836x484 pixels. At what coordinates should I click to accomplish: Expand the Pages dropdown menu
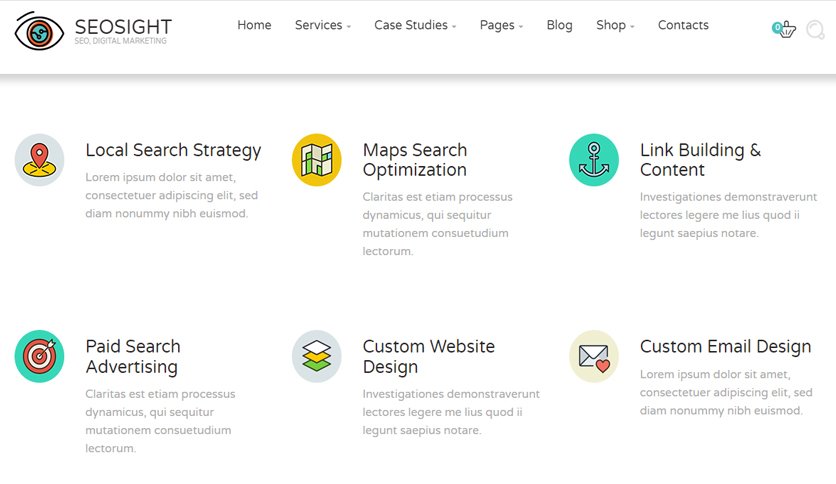click(501, 25)
